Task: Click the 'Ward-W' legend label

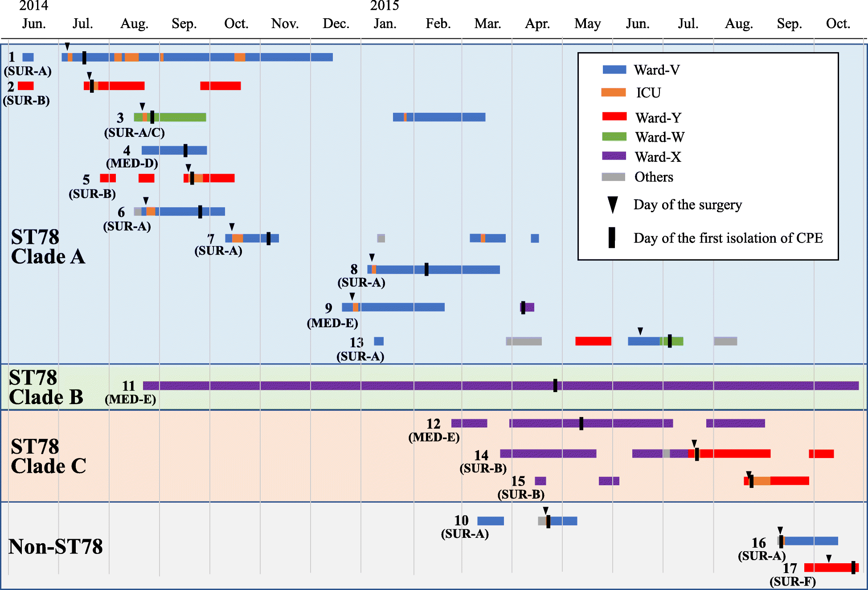Action: 659,137
